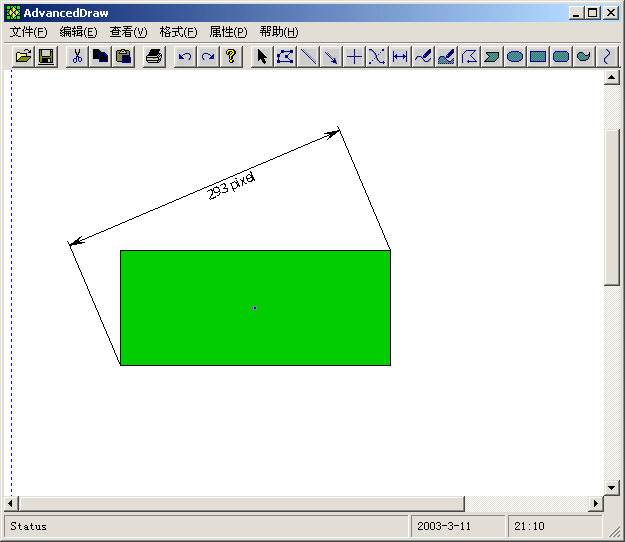Pick the rounded rectangle shape tool

(561, 57)
